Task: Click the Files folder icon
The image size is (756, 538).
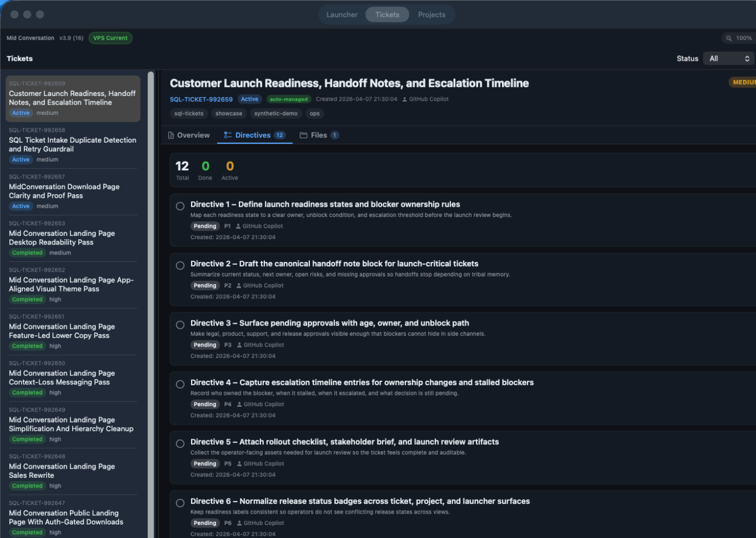Action: [303, 135]
